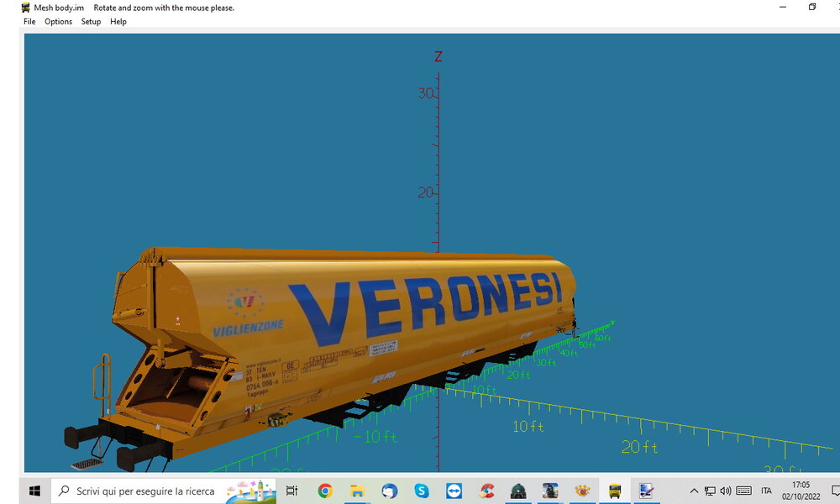
Task: Open the green dome building app in taskbar
Action: tap(518, 491)
